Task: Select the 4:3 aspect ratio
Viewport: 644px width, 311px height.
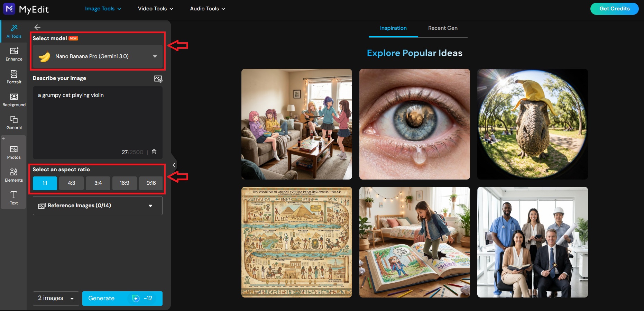Action: click(71, 183)
